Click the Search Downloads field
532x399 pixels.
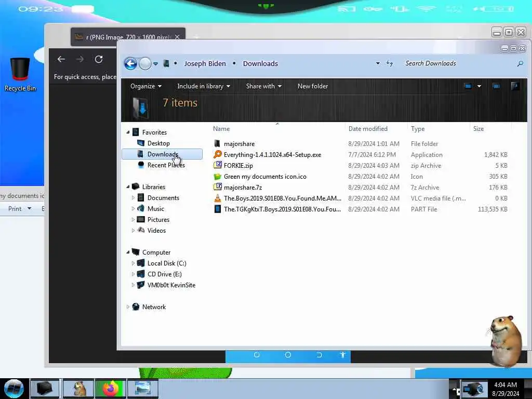click(x=459, y=63)
